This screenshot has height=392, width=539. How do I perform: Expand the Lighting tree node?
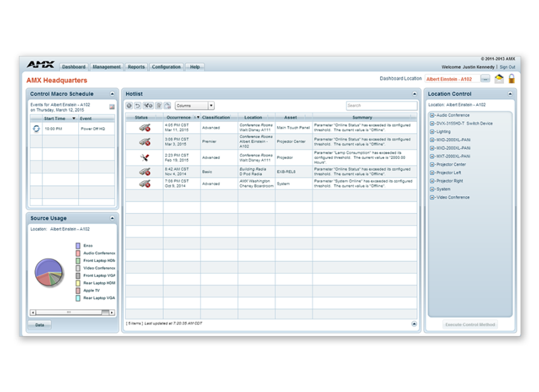(x=432, y=131)
